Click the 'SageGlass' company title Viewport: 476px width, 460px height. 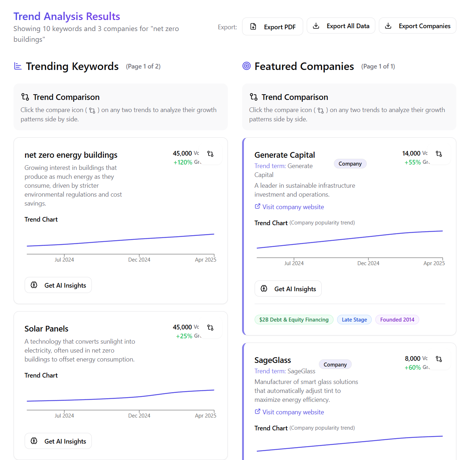click(273, 360)
